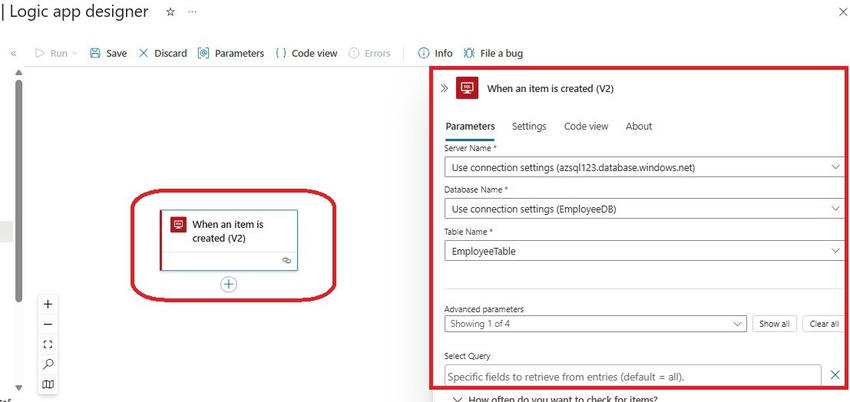This screenshot has height=402, width=850.
Task: Open canvas search magnifier
Action: [48, 364]
